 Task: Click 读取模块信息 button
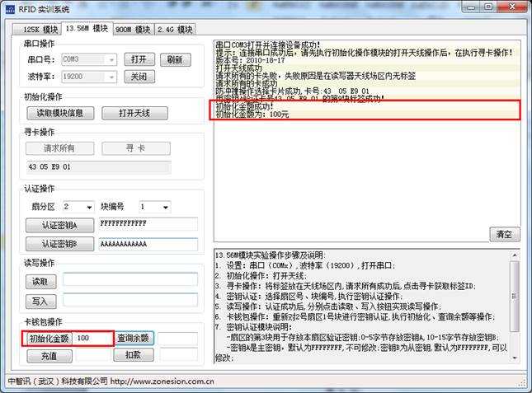pyautogui.click(x=54, y=113)
